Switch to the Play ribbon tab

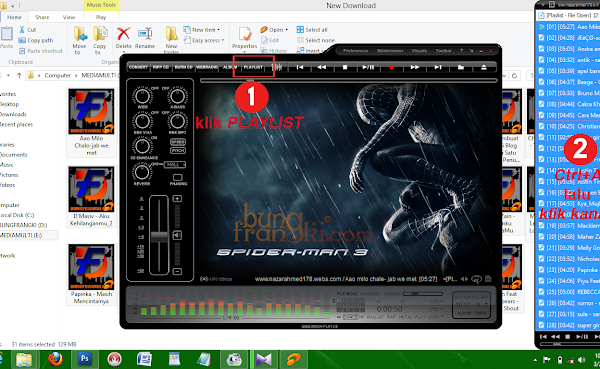coord(101,17)
